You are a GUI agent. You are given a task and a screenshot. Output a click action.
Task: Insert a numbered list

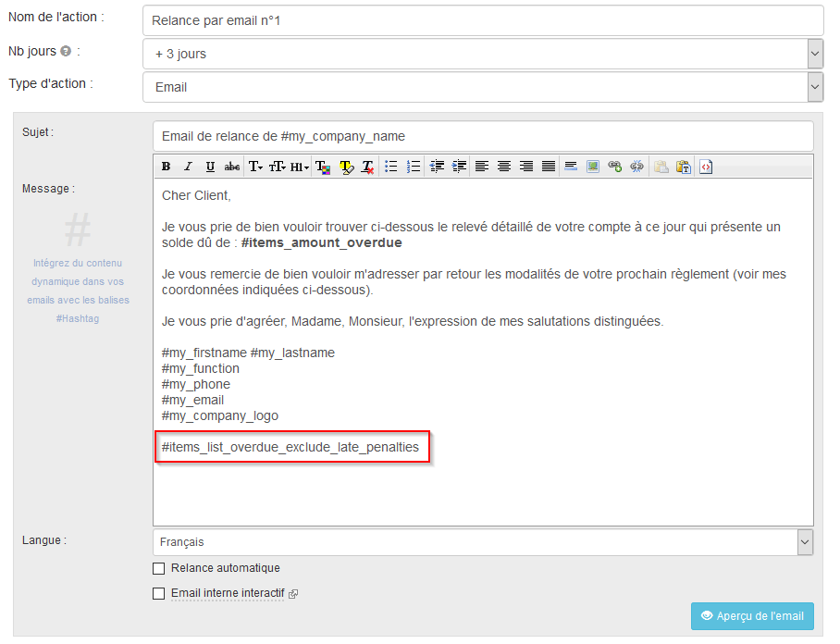(x=414, y=167)
